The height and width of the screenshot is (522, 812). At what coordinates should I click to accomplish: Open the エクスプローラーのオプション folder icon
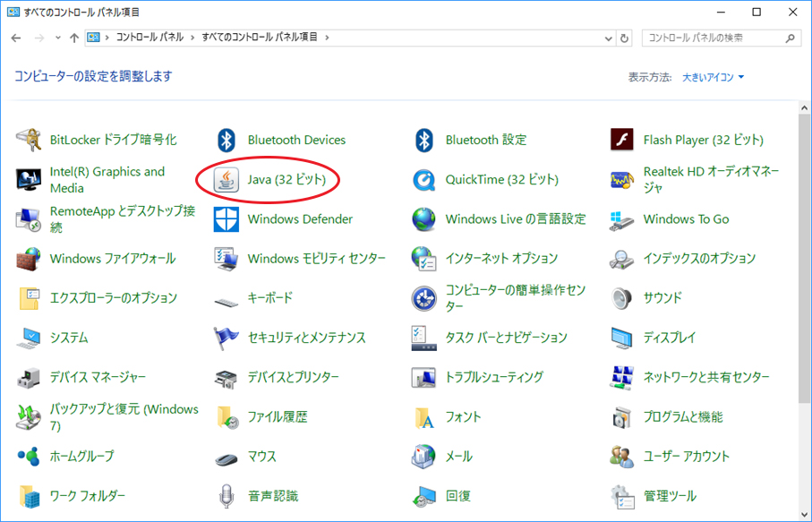pos(29,298)
